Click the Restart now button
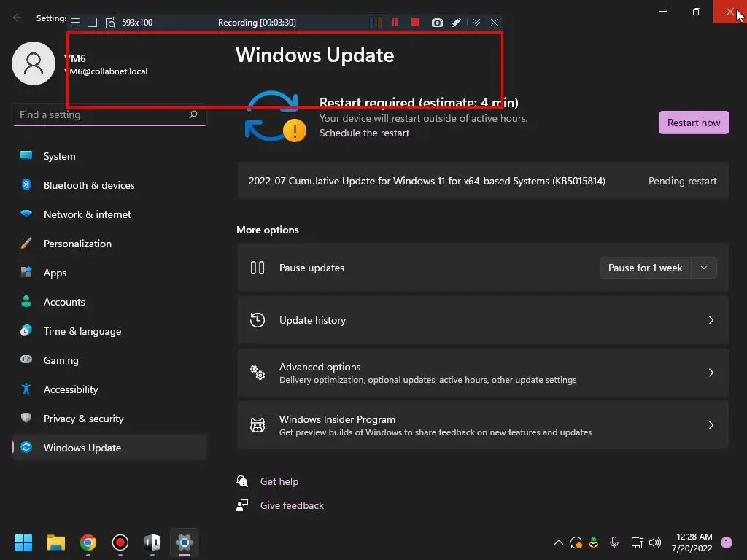This screenshot has height=560, width=747. coord(693,122)
